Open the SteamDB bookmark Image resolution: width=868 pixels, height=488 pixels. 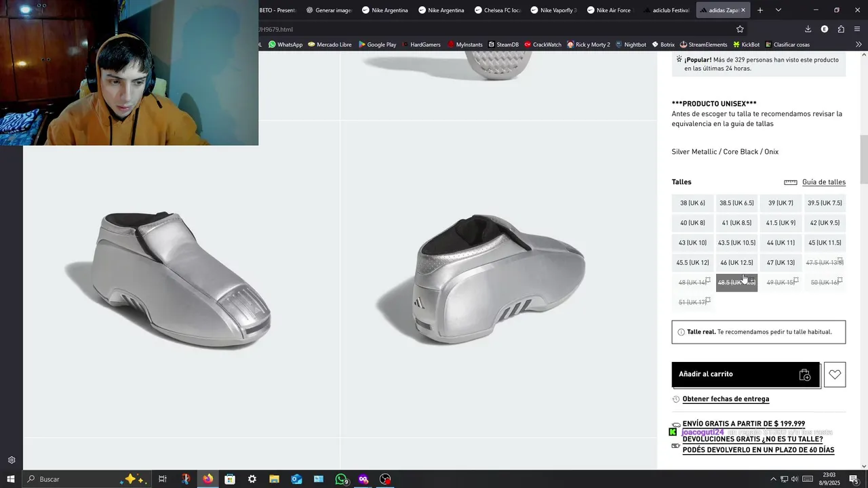[503, 45]
